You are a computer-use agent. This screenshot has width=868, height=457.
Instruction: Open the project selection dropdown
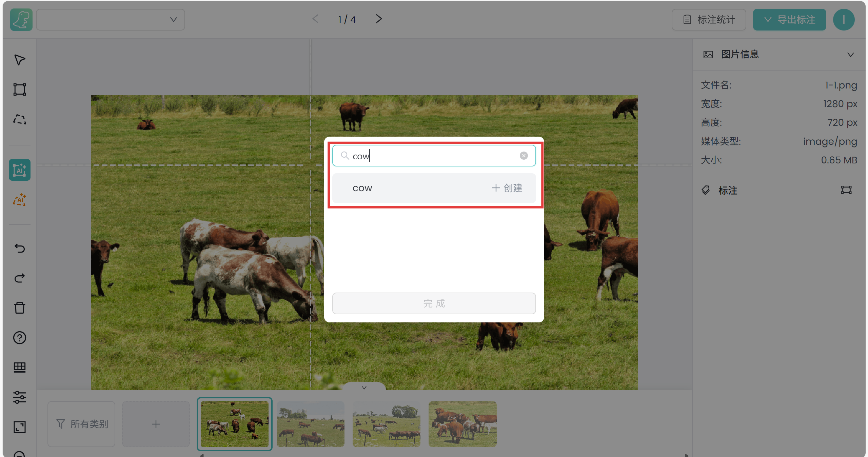[x=111, y=20]
